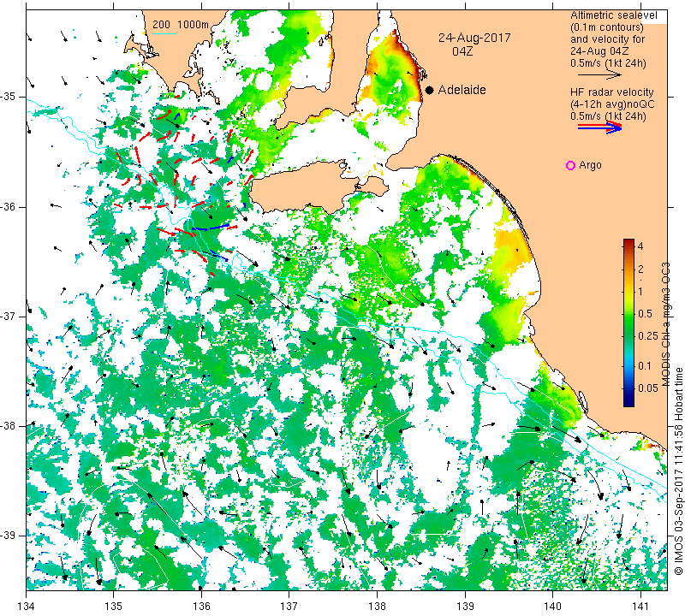The width and height of the screenshot is (685, 616).
Task: Click the -35 latitude axis label
Action: 9,97
